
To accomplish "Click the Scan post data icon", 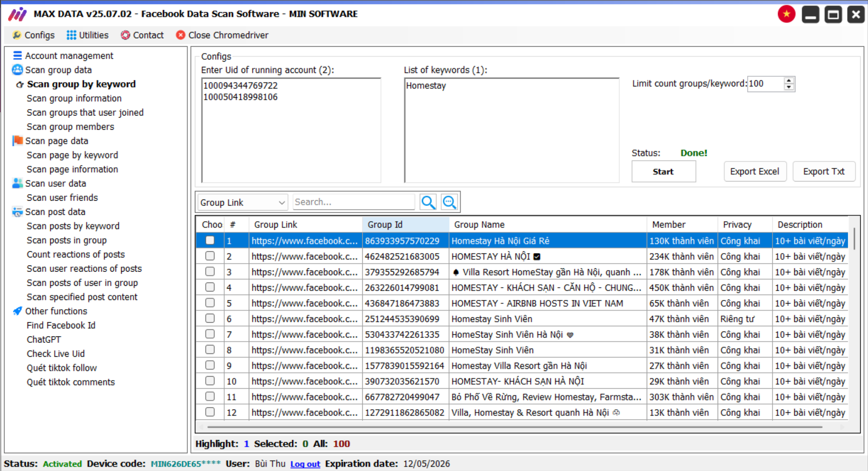I will pyautogui.click(x=17, y=212).
